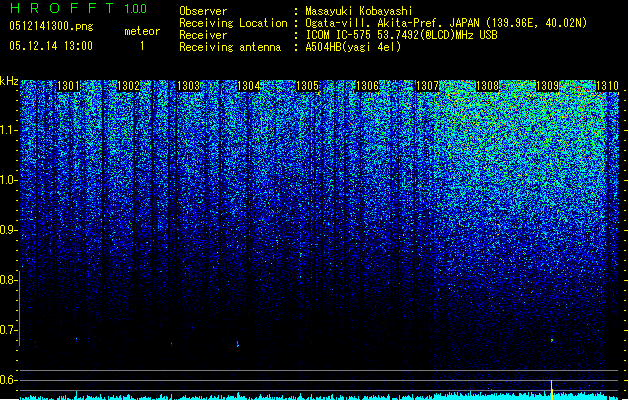Click the 1.1 kHz axis label

[x=9, y=130]
